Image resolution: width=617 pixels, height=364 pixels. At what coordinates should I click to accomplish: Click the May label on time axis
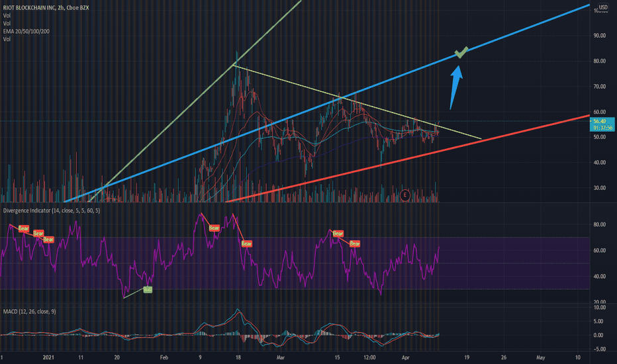click(541, 357)
